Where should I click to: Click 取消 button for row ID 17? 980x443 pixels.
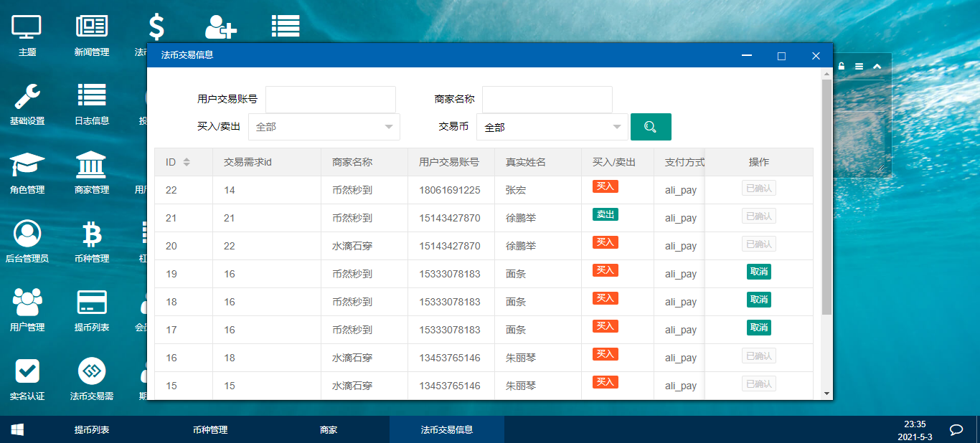[759, 328]
